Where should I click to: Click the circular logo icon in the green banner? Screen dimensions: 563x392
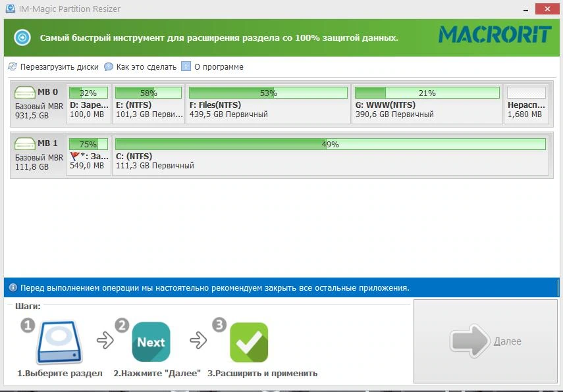pos(22,37)
